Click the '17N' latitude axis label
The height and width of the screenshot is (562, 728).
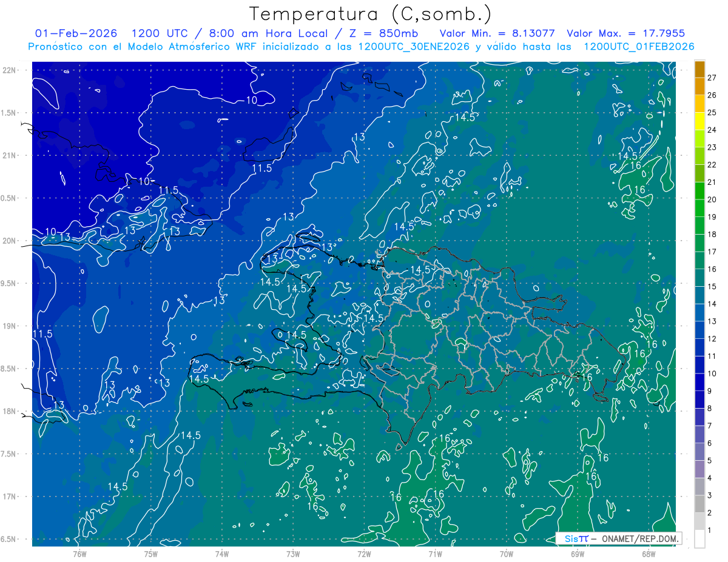(10, 497)
